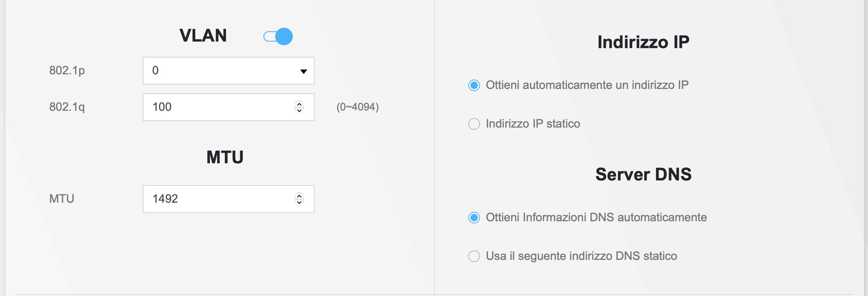Toggle the VLAN switch off

point(278,36)
